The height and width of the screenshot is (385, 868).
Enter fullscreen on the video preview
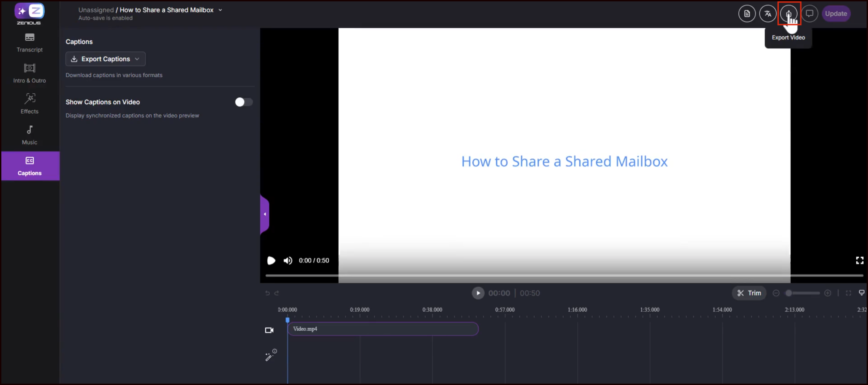pos(859,260)
